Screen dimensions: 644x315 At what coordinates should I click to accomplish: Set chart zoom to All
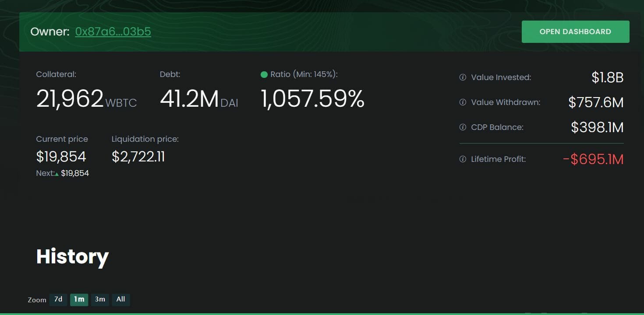(x=121, y=299)
